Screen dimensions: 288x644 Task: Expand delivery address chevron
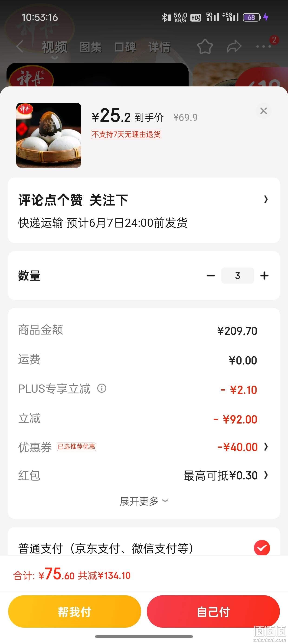click(266, 199)
